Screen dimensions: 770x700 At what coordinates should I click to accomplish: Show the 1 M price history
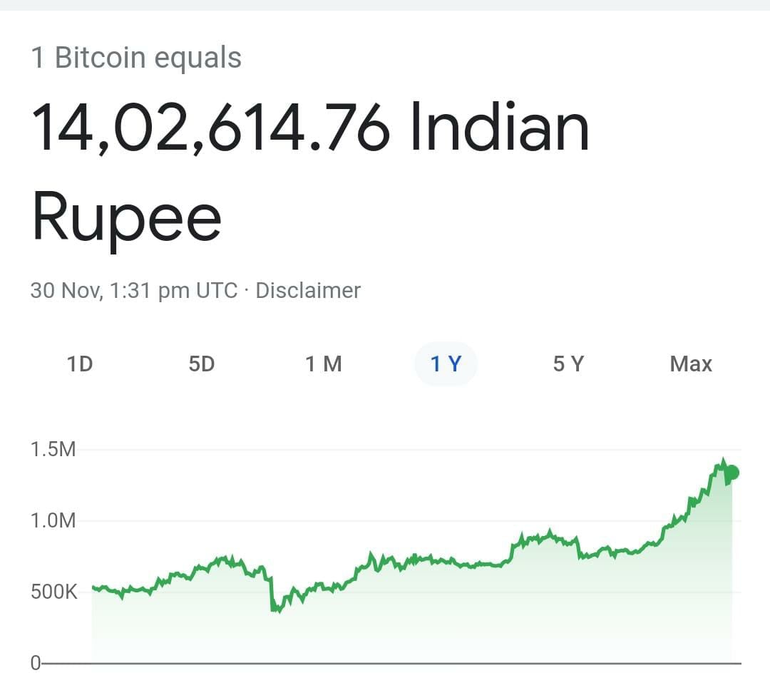coord(323,364)
